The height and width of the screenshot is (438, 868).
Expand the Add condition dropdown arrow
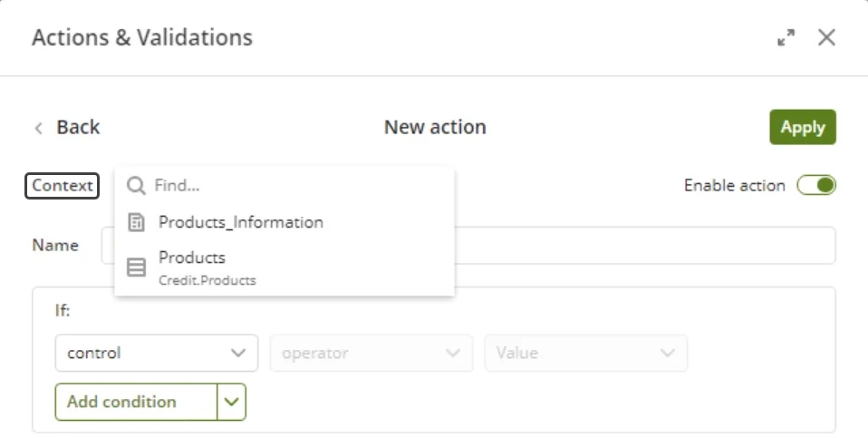(x=231, y=402)
